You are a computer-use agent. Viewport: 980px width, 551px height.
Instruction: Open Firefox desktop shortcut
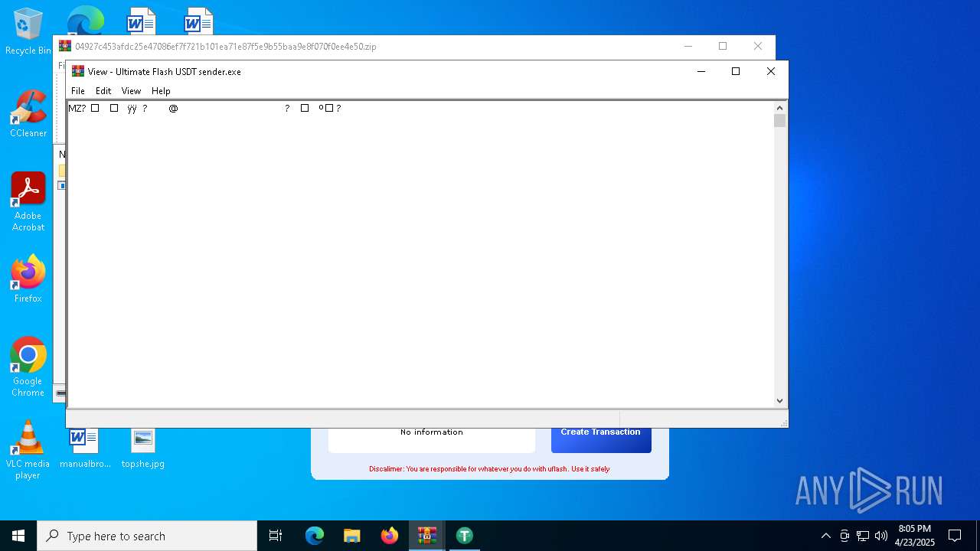click(x=28, y=279)
